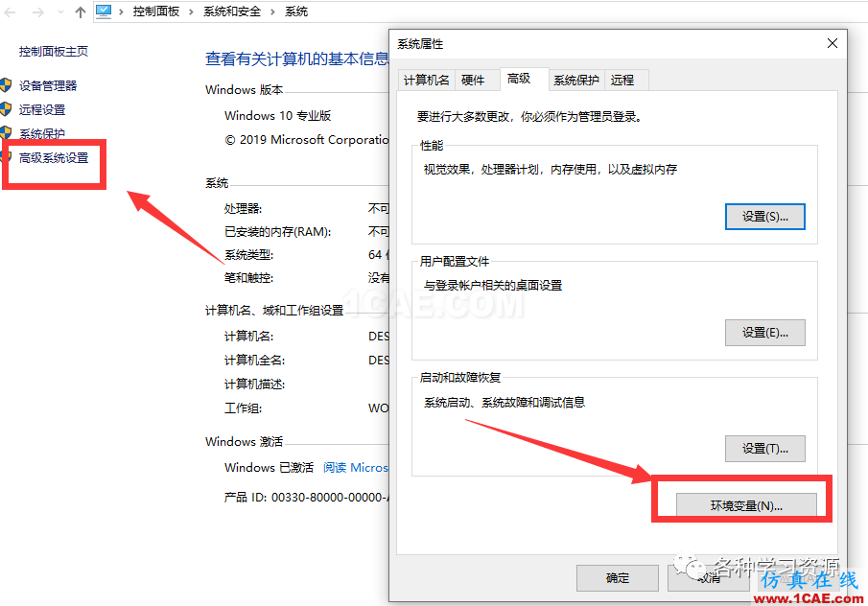Switch to 计算机名 tab
Image resolution: width=868 pixels, height=606 pixels.
(426, 81)
